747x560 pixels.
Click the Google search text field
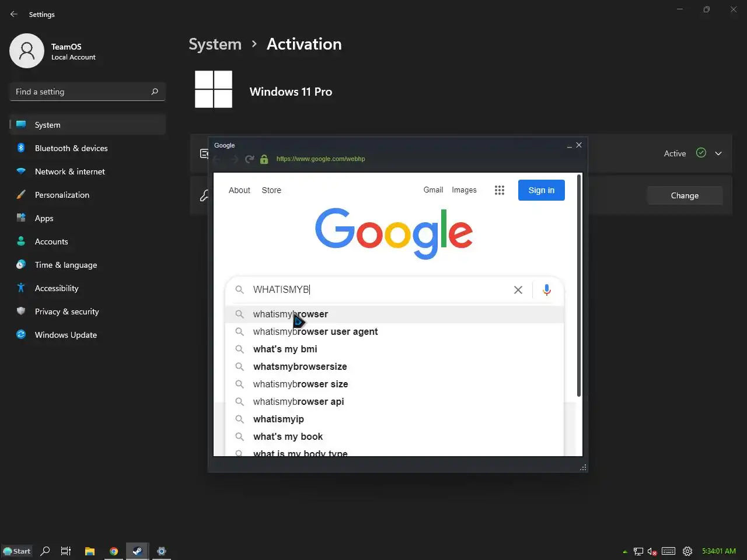pyautogui.click(x=379, y=289)
